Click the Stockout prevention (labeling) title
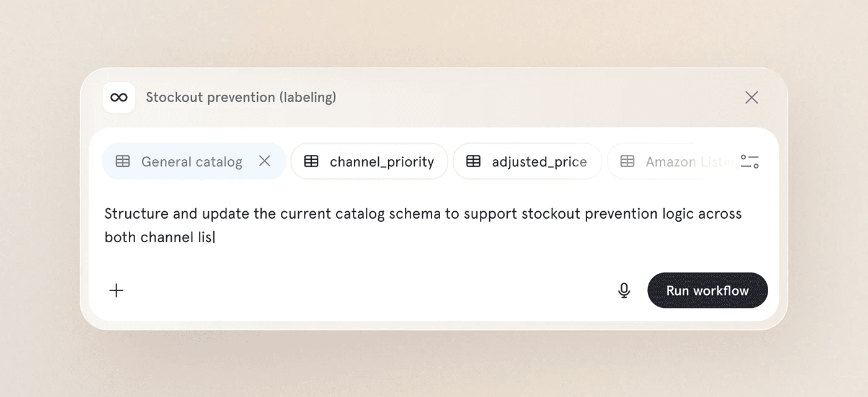 [241, 97]
